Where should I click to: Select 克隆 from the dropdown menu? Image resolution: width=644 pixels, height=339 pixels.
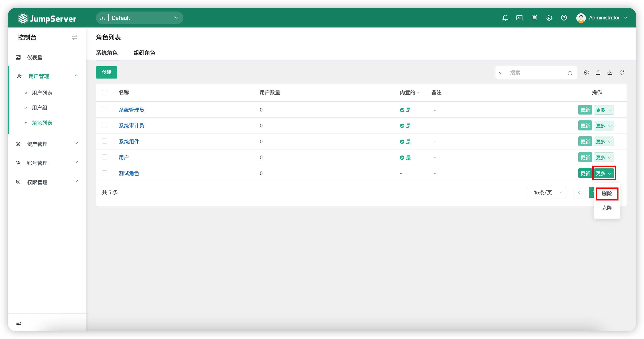[606, 208]
